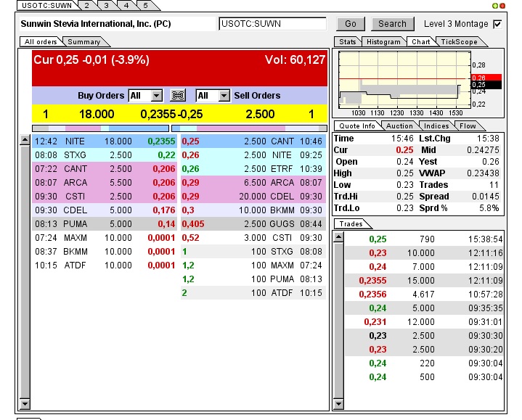This screenshot has height=420, width=522.
Task: Click the Search button
Action: (x=392, y=24)
